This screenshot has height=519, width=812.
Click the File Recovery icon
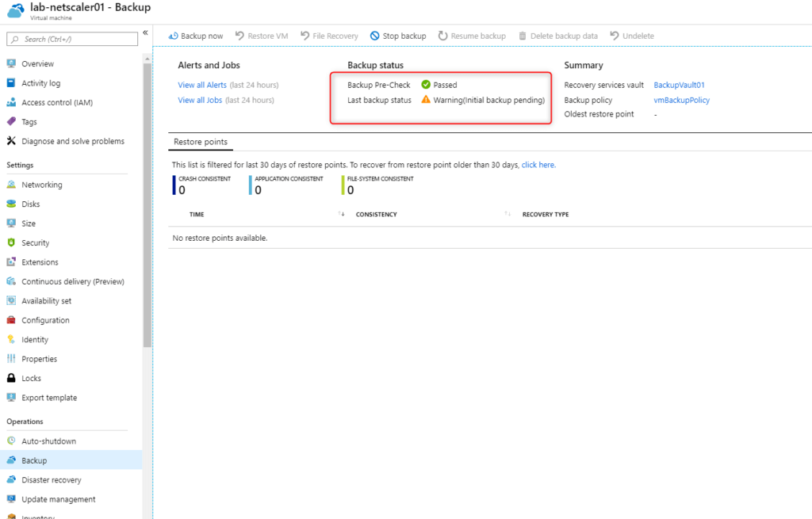click(305, 36)
